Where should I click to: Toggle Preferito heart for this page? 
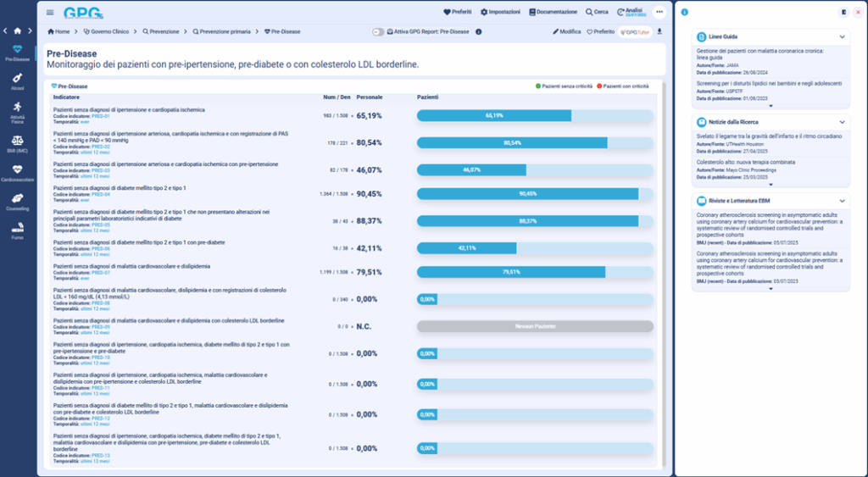click(601, 31)
